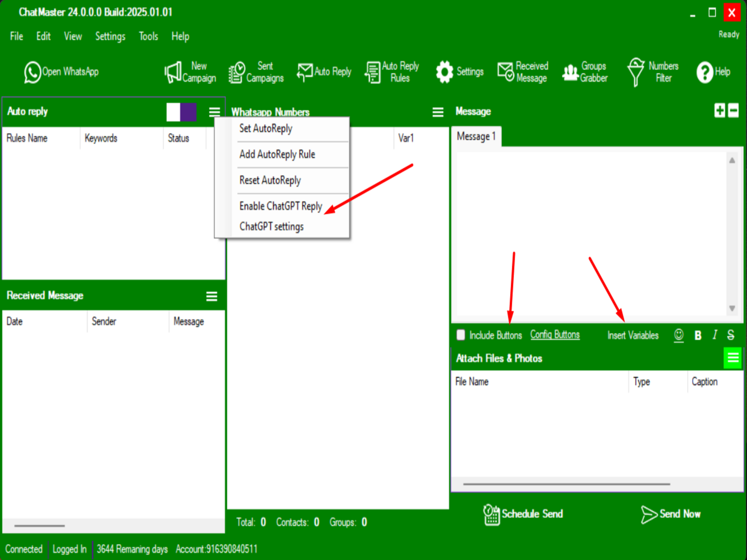This screenshot has height=560, width=747.
Task: Click Insert Variables
Action: coord(633,336)
